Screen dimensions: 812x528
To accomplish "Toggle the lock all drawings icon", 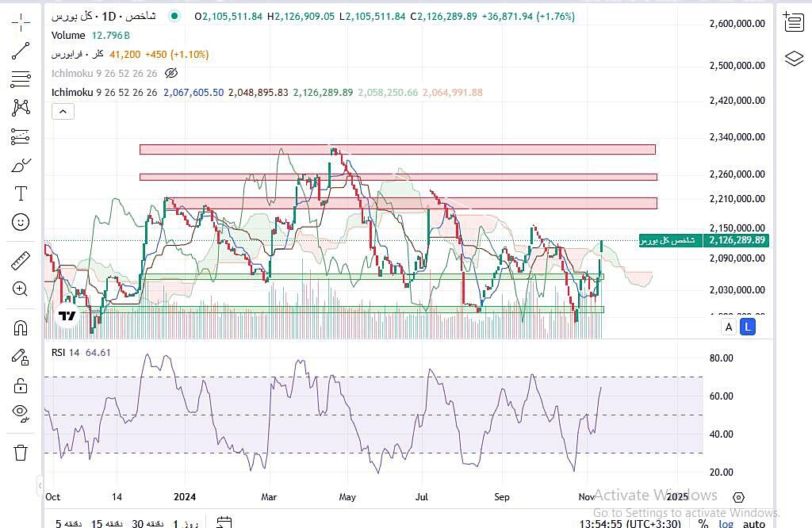I will [21, 385].
